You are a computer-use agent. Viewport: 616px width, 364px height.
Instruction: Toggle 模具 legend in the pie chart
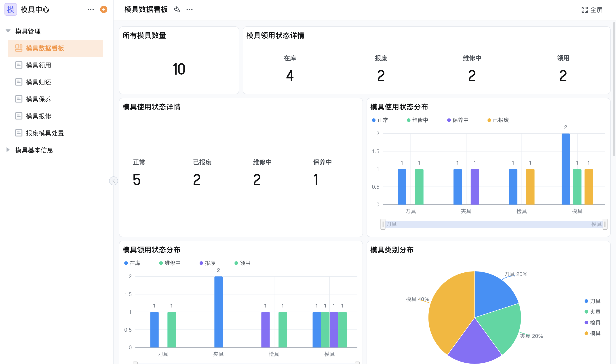[x=593, y=333]
